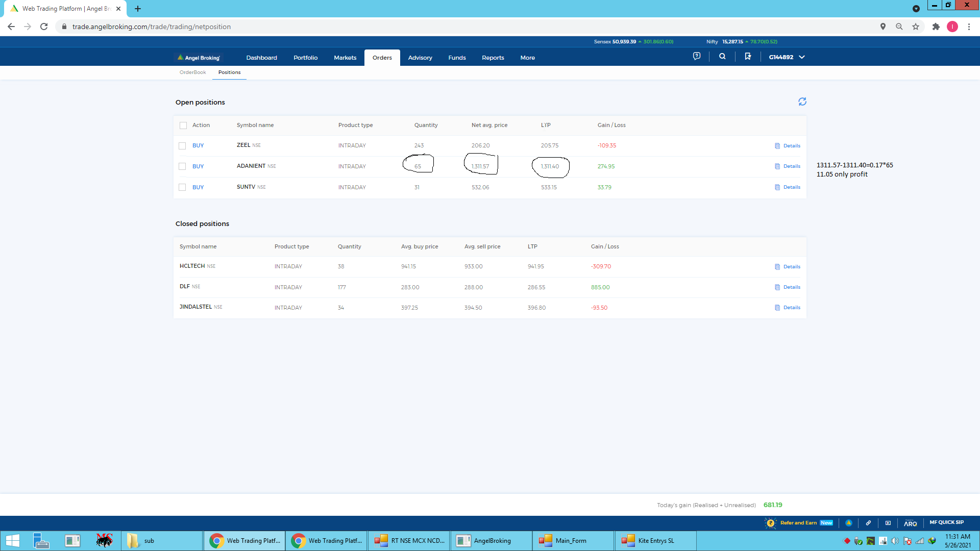Open the Chrome tab search dropdown arrow
Viewport: 980px width, 551px height.
916,9
